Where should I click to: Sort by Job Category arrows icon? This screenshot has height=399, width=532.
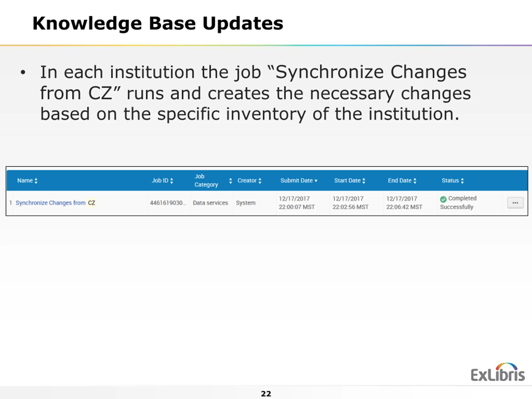[231, 181]
